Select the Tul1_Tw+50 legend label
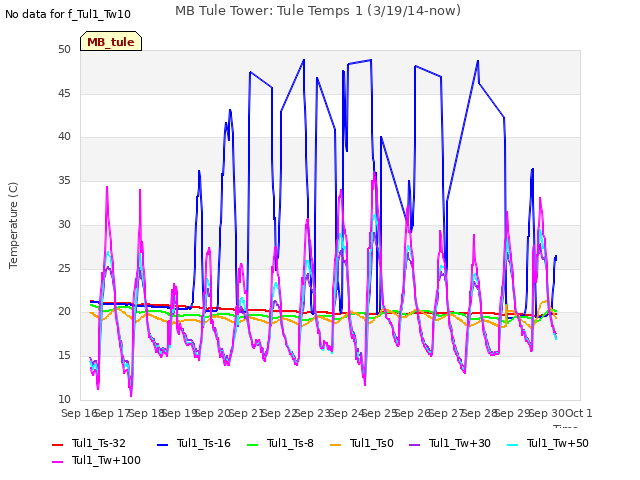The image size is (640, 480). click(x=558, y=444)
